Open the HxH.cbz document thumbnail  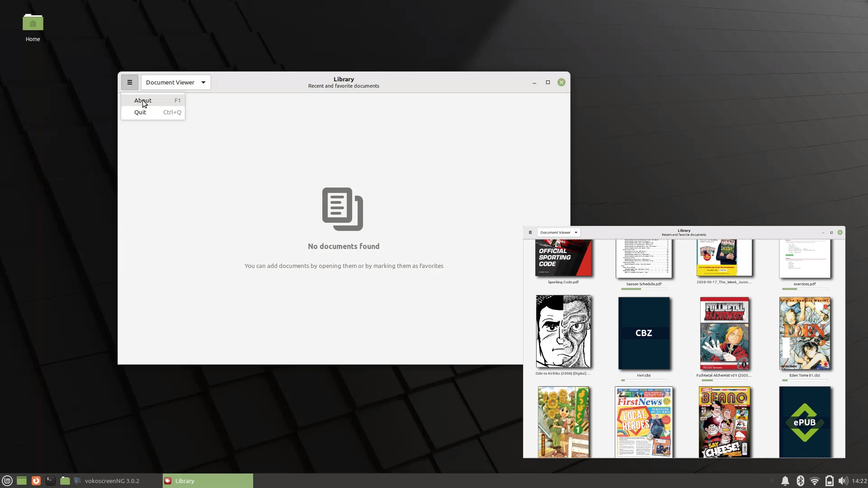pos(644,333)
